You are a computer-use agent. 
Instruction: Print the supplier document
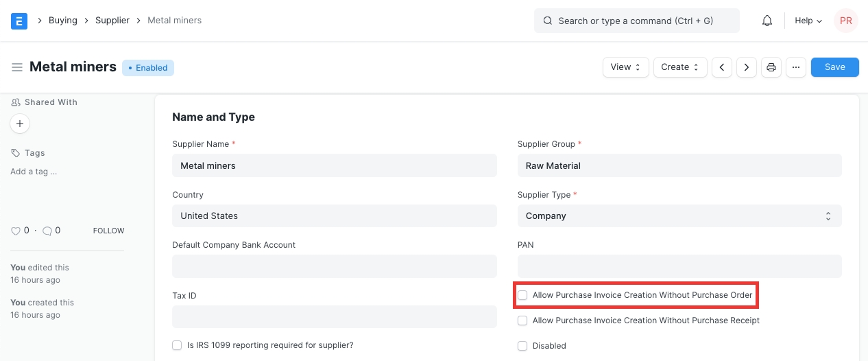click(x=771, y=67)
